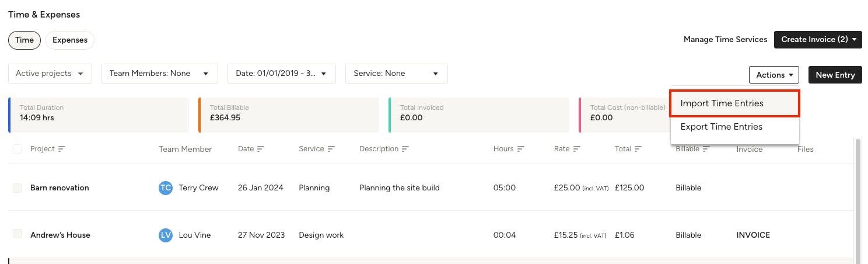Expand the Team Members filter dropdown
Screen dimensions: 868x264
point(160,74)
